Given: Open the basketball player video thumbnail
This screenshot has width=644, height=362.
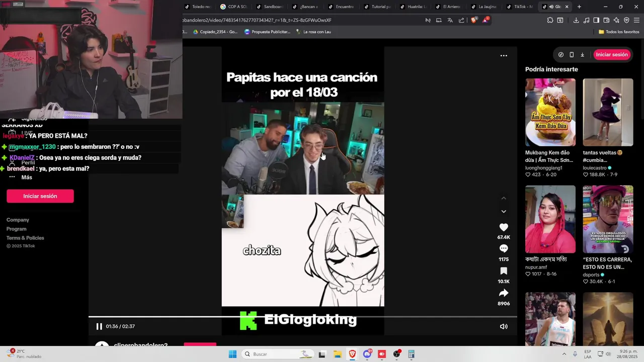Looking at the screenshot, I should point(550,319).
